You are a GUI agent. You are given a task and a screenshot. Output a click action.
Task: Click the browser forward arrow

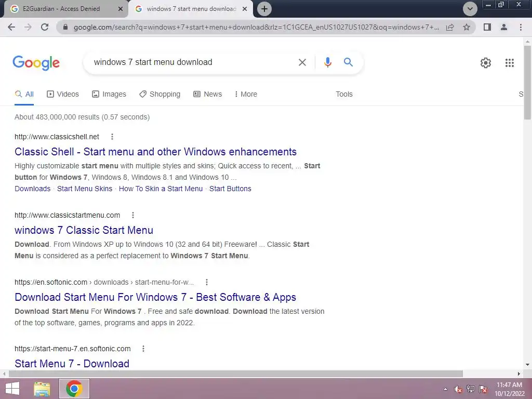28,27
